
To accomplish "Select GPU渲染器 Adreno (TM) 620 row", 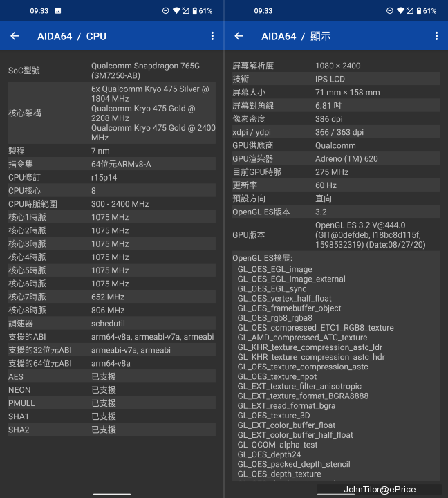I will (336, 158).
